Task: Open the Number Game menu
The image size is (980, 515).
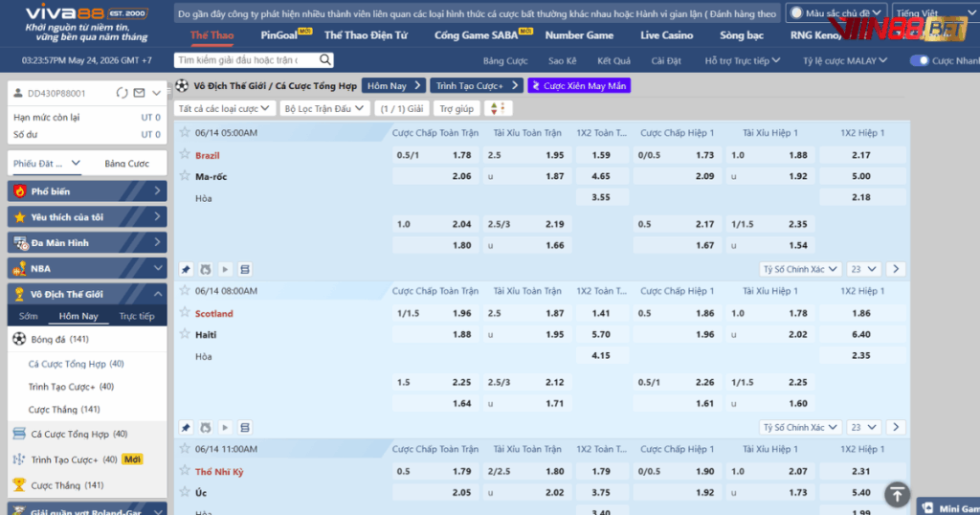Action: (x=579, y=35)
